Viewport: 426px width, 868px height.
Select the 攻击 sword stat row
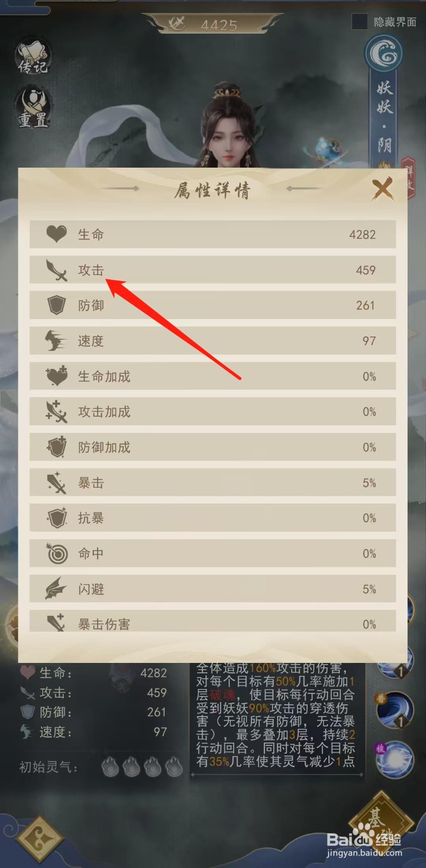click(212, 270)
